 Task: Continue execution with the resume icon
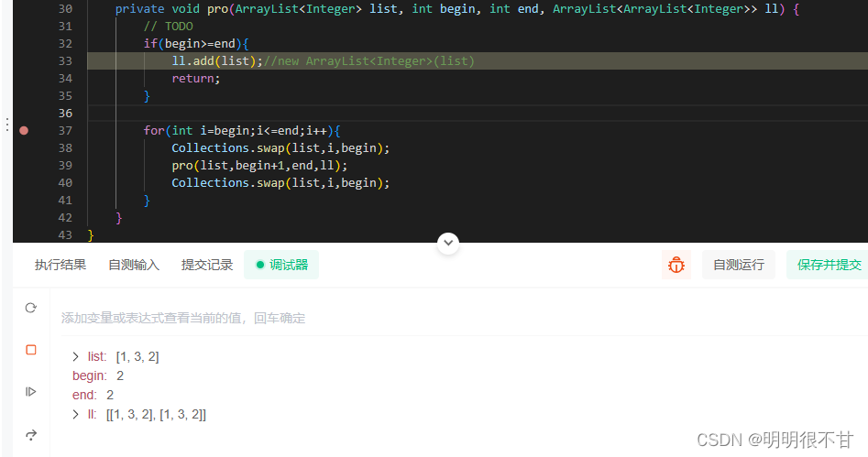pyautogui.click(x=31, y=392)
